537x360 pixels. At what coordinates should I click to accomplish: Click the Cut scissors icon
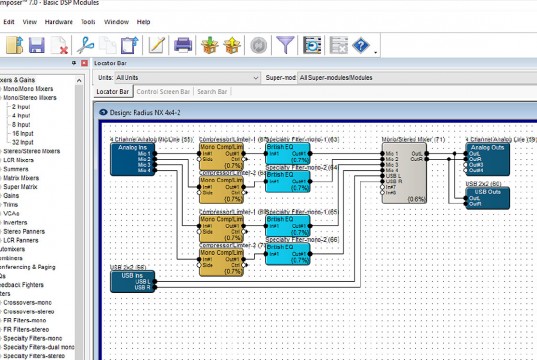pos(85,45)
